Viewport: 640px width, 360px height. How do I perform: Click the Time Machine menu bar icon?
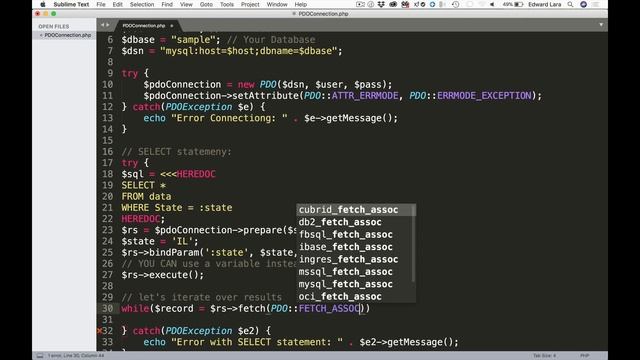point(456,4)
